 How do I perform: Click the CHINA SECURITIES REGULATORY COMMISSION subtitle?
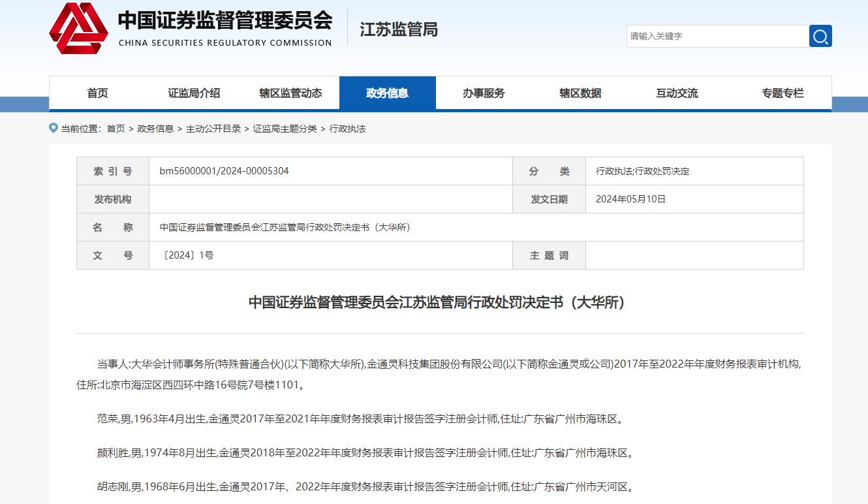(225, 43)
